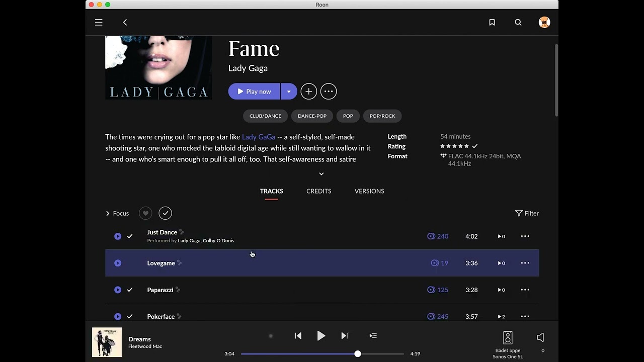Screen dimensions: 644x362
Task: Open the Lady GaGa link in description
Action: [x=259, y=137]
